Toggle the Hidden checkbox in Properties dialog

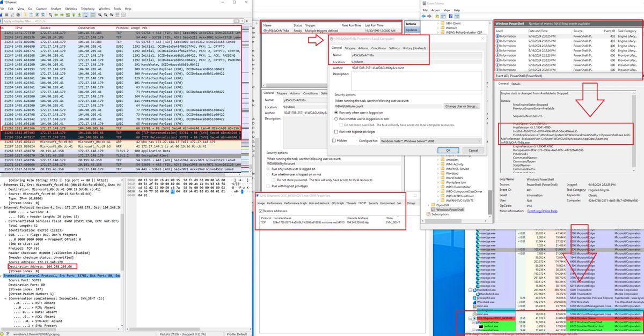(334, 140)
